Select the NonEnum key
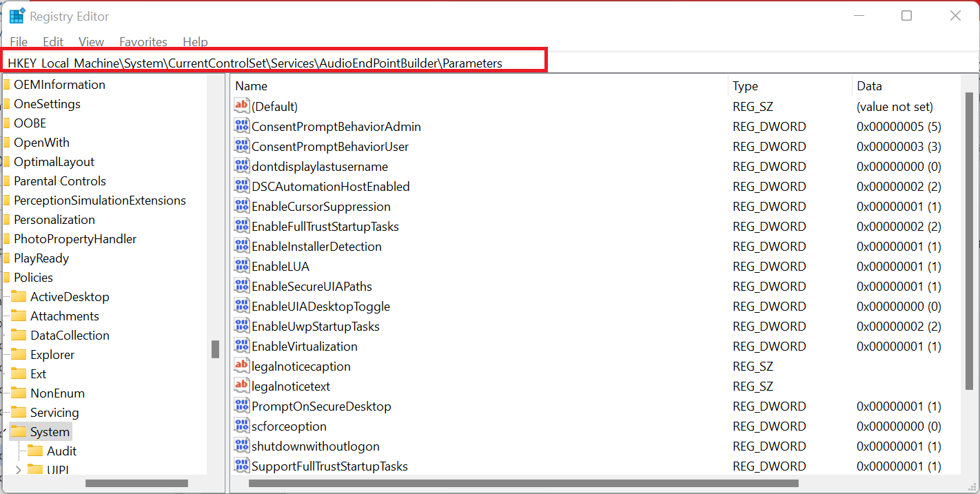980x494 pixels. 57,393
